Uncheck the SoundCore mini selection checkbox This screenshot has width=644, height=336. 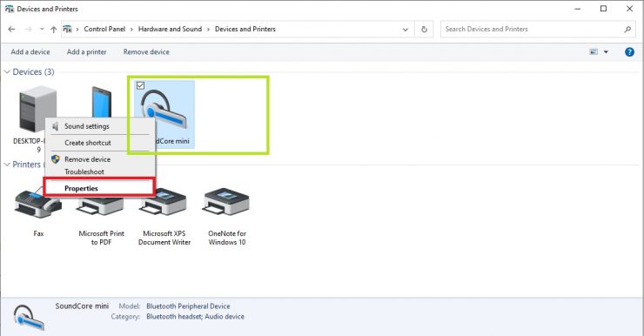(x=140, y=85)
